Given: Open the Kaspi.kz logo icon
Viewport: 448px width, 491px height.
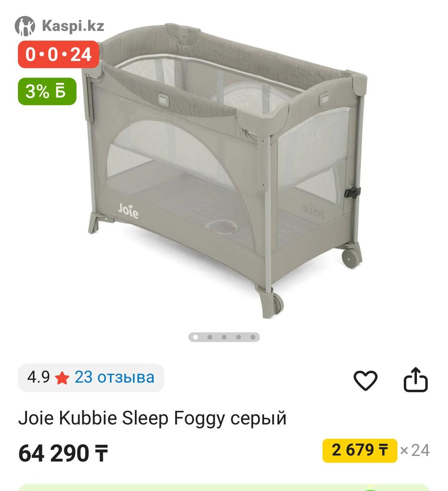Looking at the screenshot, I should [x=25, y=26].
